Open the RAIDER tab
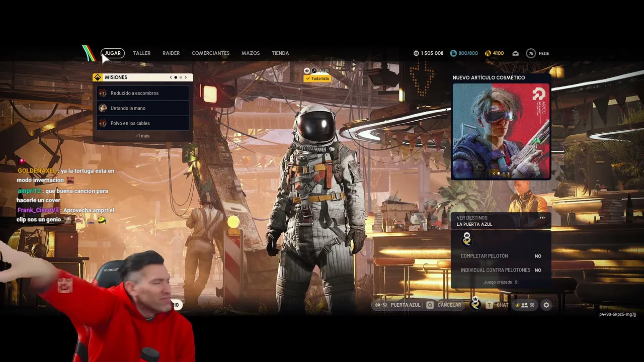Viewport: 644px width, 362px height. click(171, 53)
